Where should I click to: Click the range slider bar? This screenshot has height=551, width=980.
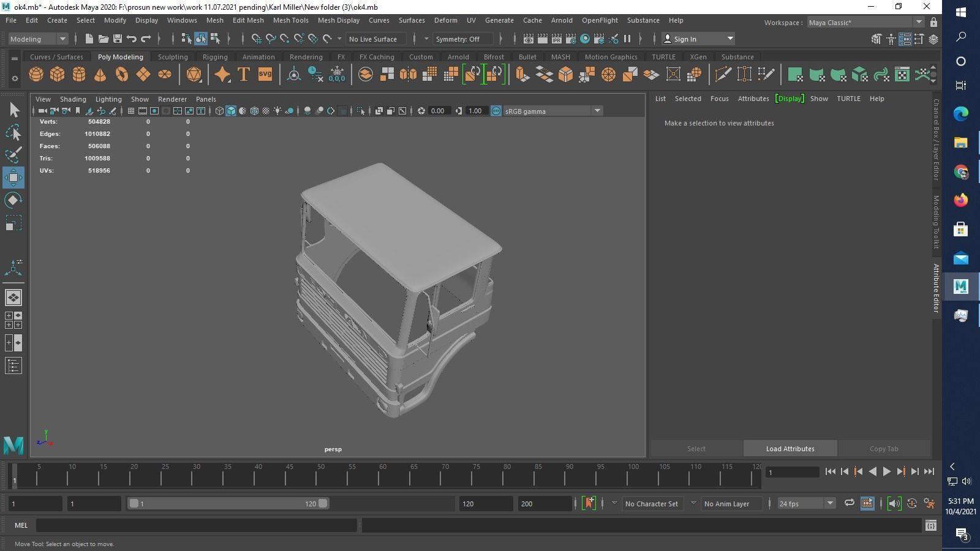click(x=228, y=503)
